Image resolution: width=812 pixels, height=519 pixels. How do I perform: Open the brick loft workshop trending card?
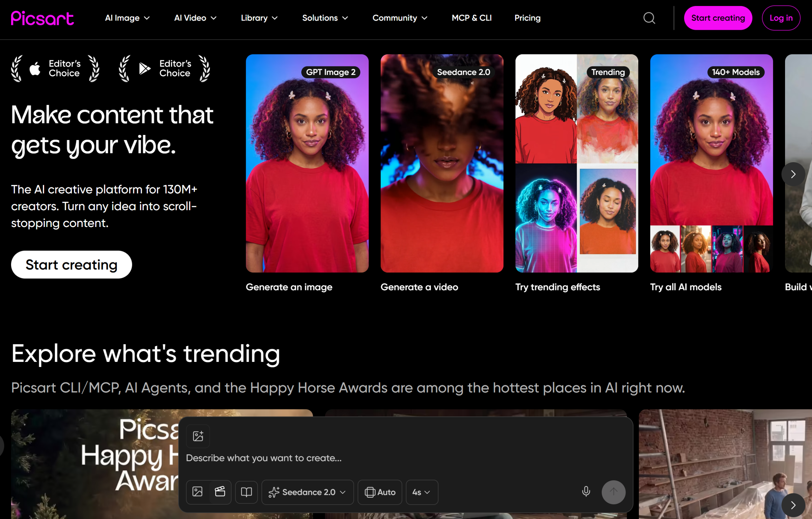(x=725, y=464)
